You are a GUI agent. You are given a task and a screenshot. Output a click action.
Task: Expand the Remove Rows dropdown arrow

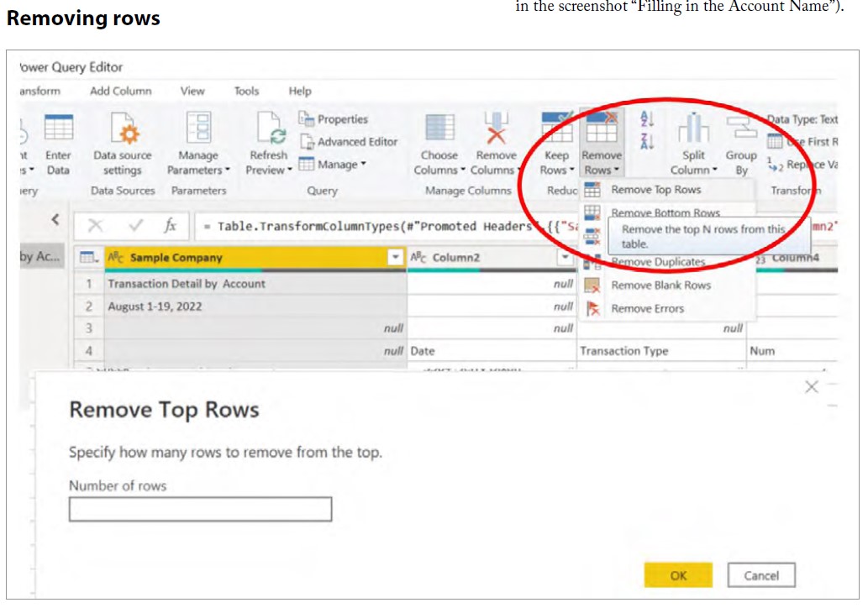[x=617, y=170]
